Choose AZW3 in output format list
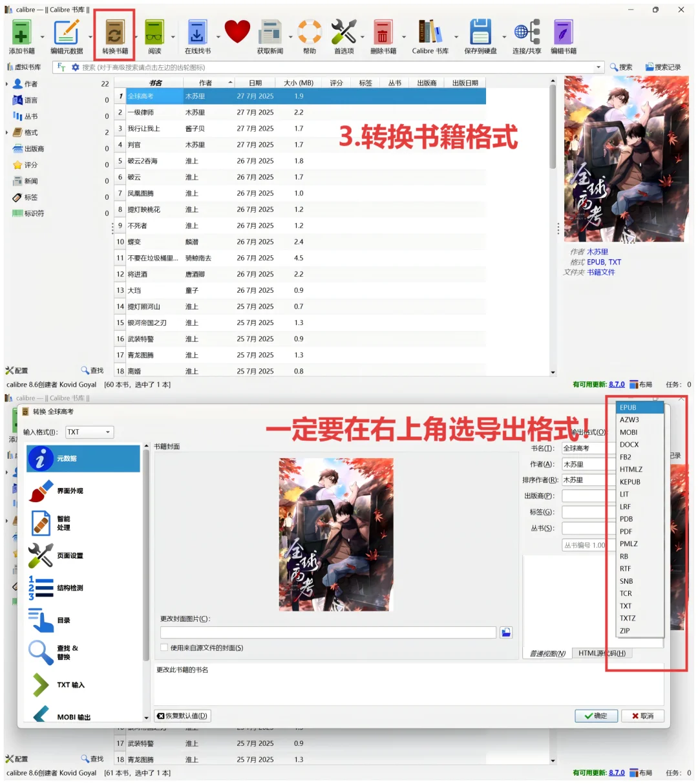This screenshot has height=784, width=698. (640, 420)
